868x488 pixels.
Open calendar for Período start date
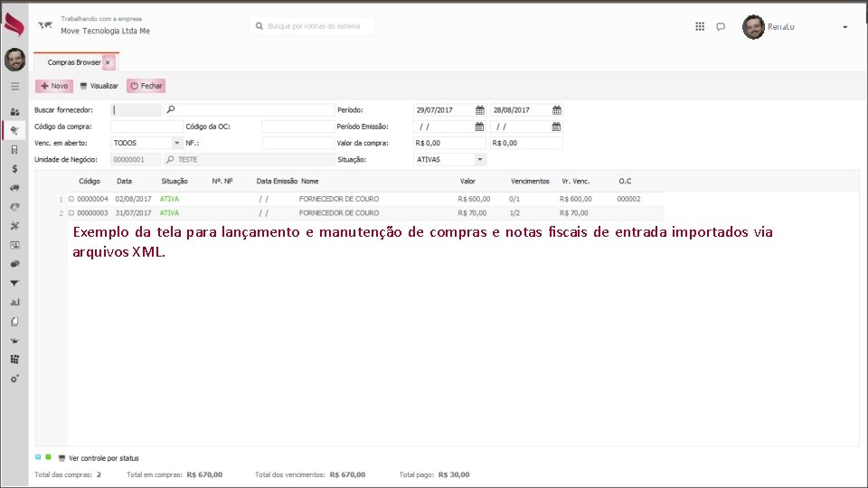(480, 110)
